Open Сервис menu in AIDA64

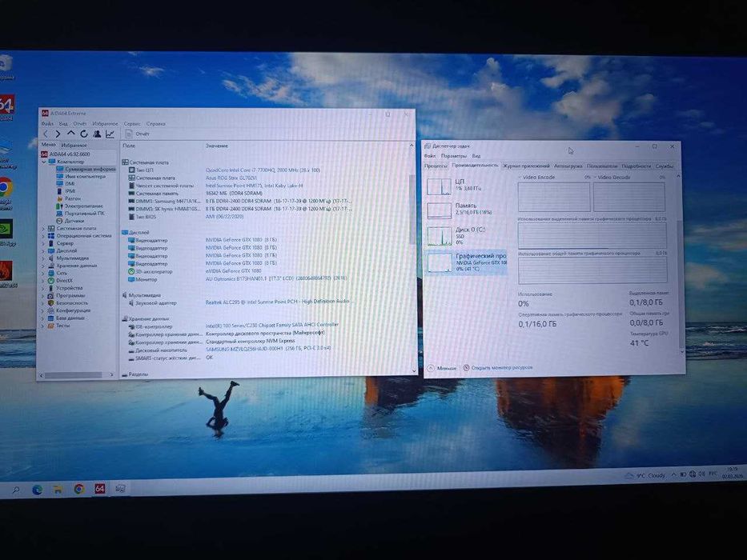(x=132, y=124)
